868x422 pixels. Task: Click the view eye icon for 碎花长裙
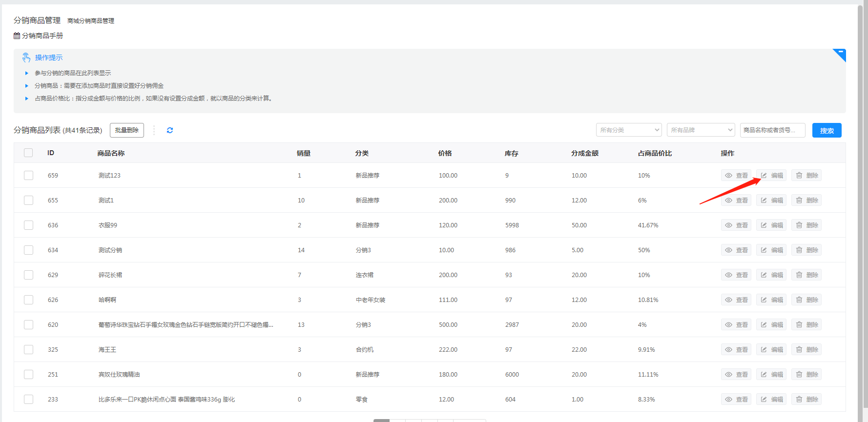728,275
